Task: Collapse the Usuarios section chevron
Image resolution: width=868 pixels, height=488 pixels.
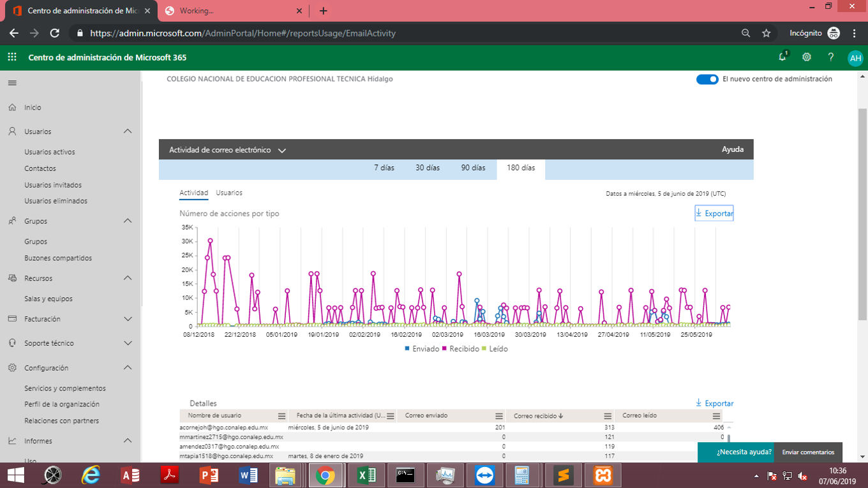Action: click(x=128, y=131)
